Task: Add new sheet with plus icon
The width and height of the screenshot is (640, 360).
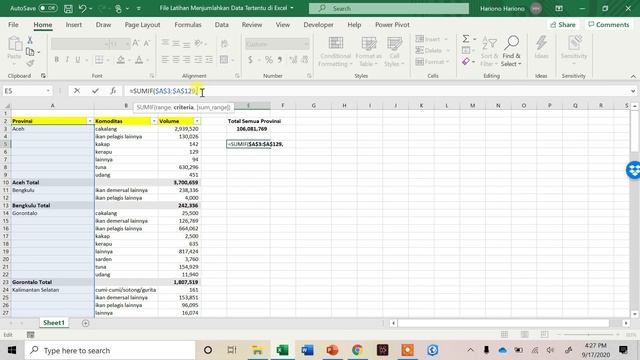Action: tap(85, 323)
